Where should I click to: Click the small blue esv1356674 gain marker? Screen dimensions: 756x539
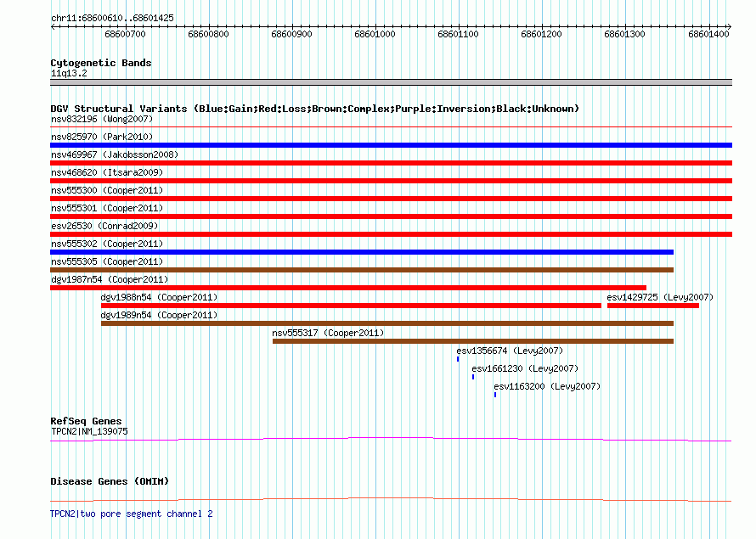[x=458, y=359]
